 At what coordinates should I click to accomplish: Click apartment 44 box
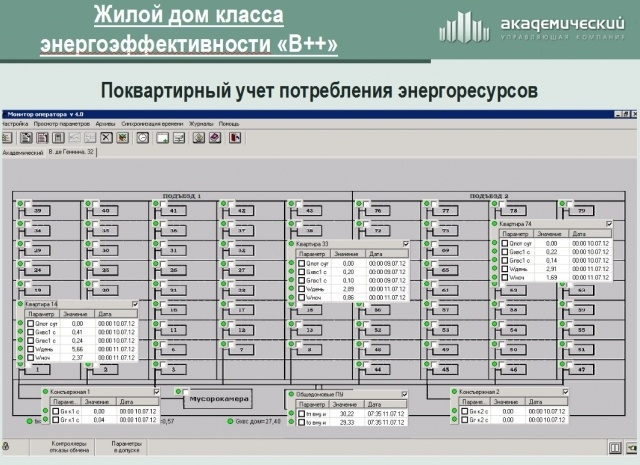pos(378,369)
